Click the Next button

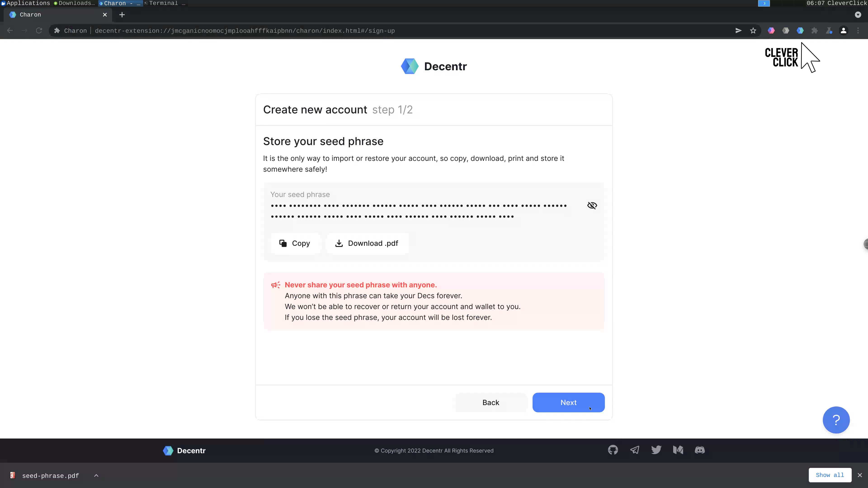568,402
